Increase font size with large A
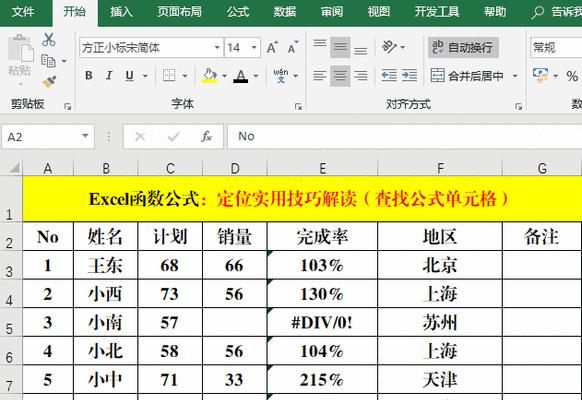 272,47
